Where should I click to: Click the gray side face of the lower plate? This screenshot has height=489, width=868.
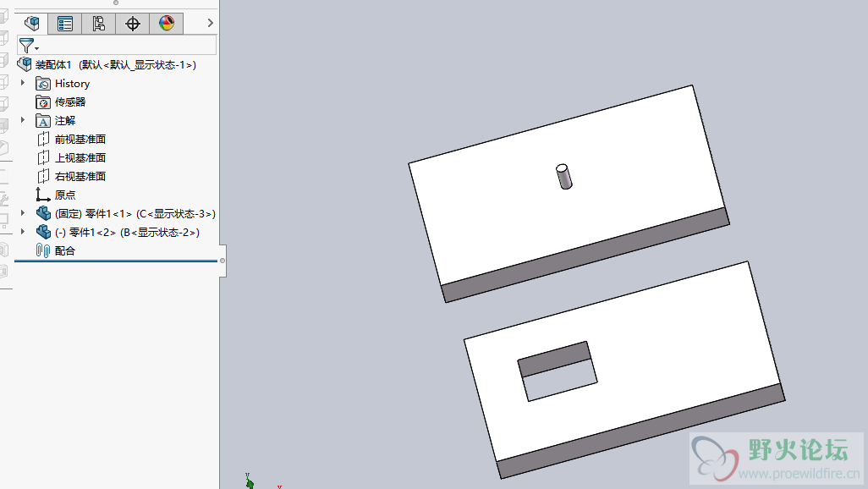(642, 431)
